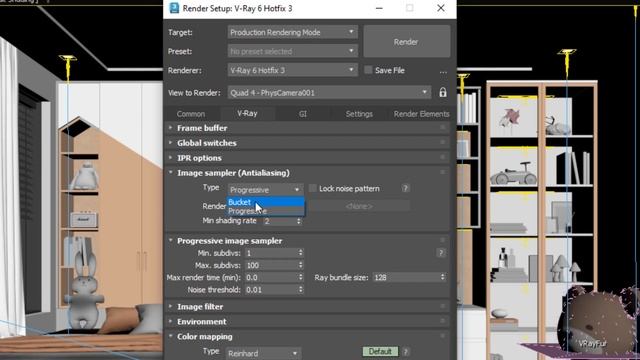
Task: Click the Render Setup window app icon
Action: pos(174,8)
